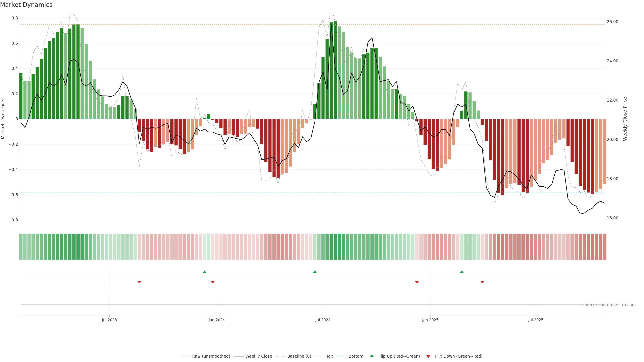Click the 26.00 right-axis price label
This screenshot has height=362, width=644.
[x=612, y=22]
